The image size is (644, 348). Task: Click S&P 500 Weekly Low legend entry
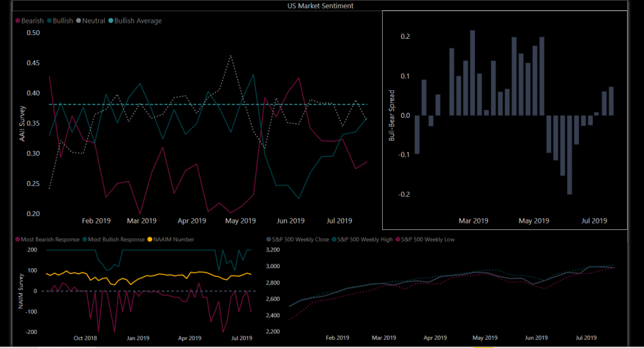pyautogui.click(x=425, y=240)
